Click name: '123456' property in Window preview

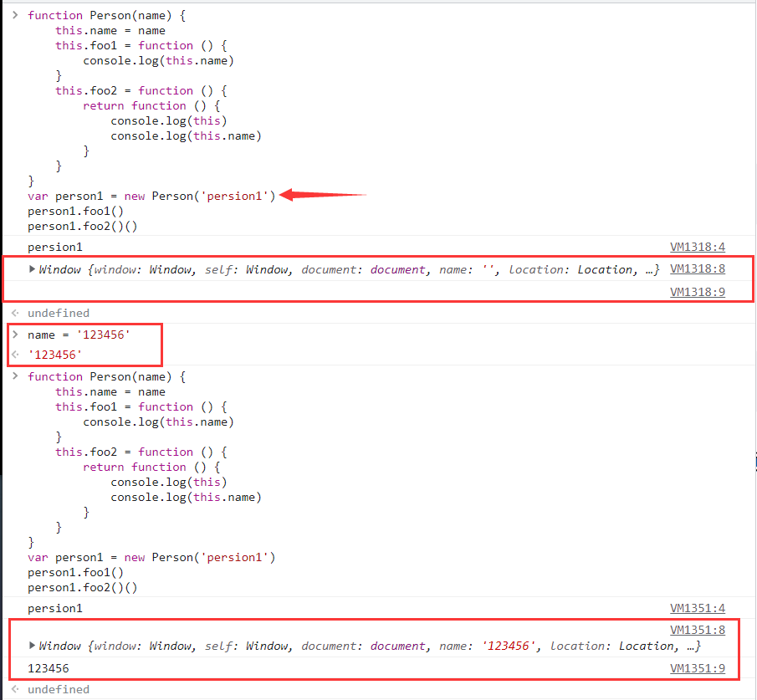click(485, 646)
